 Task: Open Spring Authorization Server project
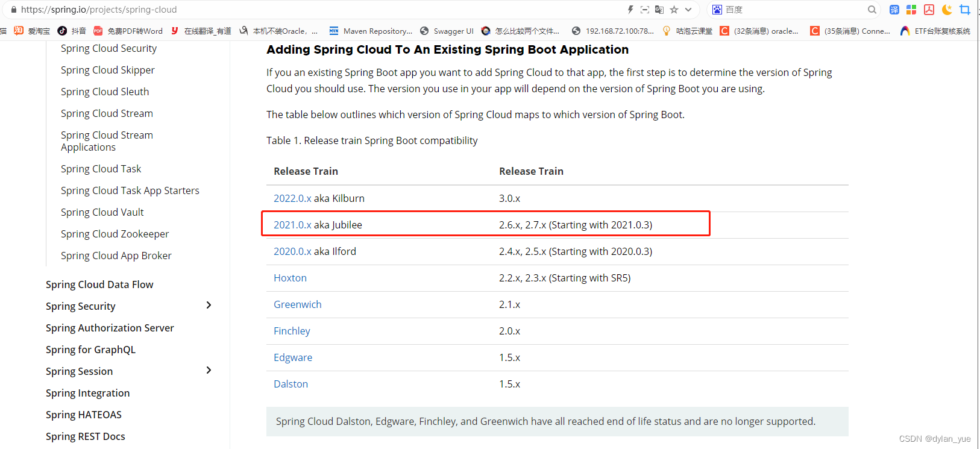(x=110, y=328)
